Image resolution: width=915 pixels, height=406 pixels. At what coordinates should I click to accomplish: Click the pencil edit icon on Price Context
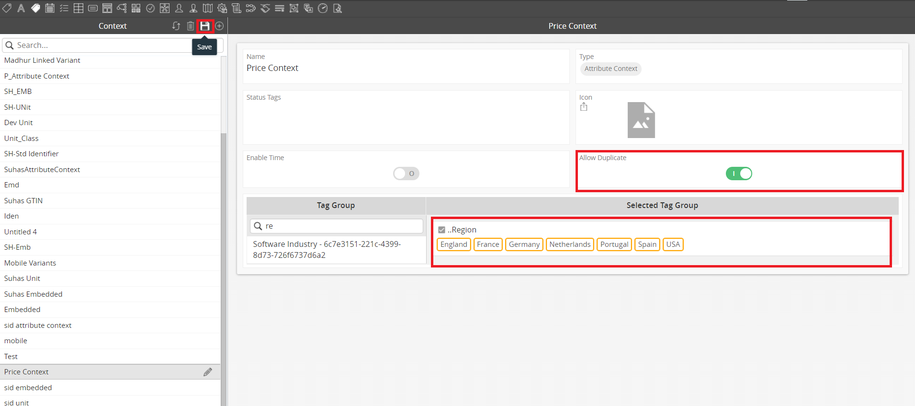208,372
